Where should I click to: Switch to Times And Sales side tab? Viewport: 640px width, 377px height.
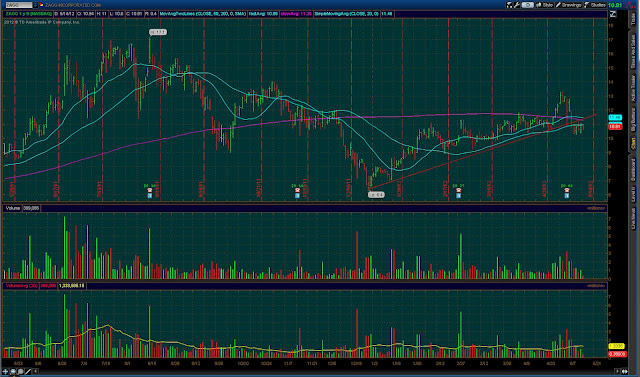633,51
